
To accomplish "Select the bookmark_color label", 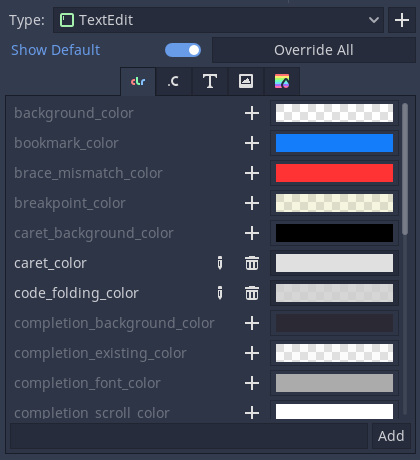I will click(x=66, y=143).
